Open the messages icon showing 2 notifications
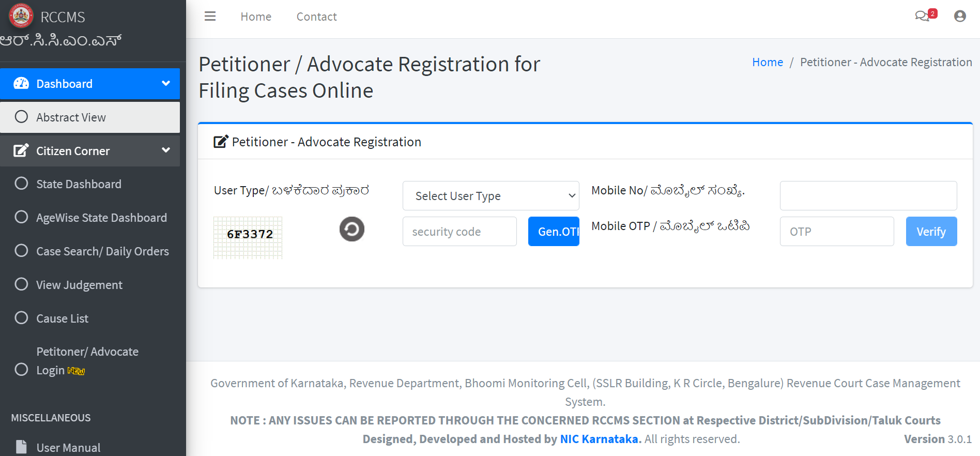 pos(923,16)
